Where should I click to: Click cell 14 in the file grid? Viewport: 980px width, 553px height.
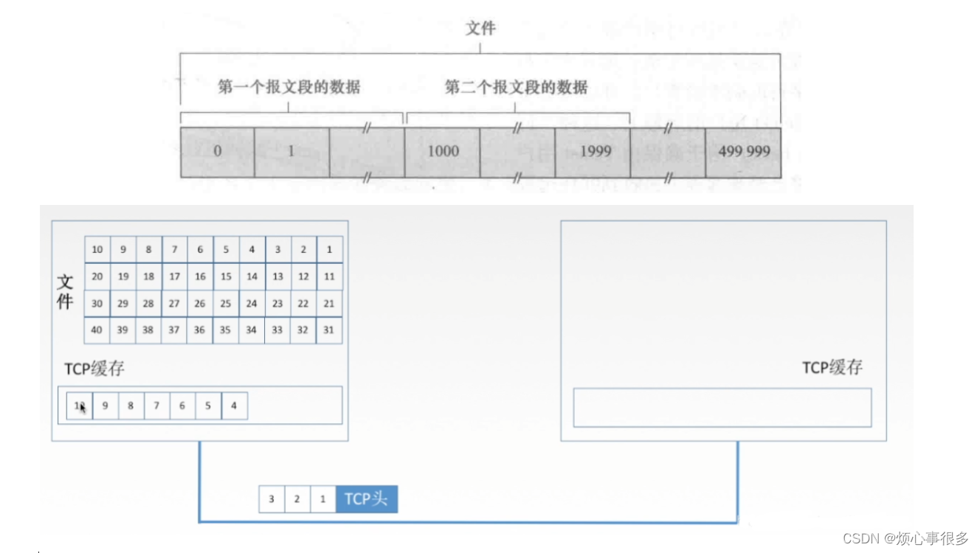[252, 276]
